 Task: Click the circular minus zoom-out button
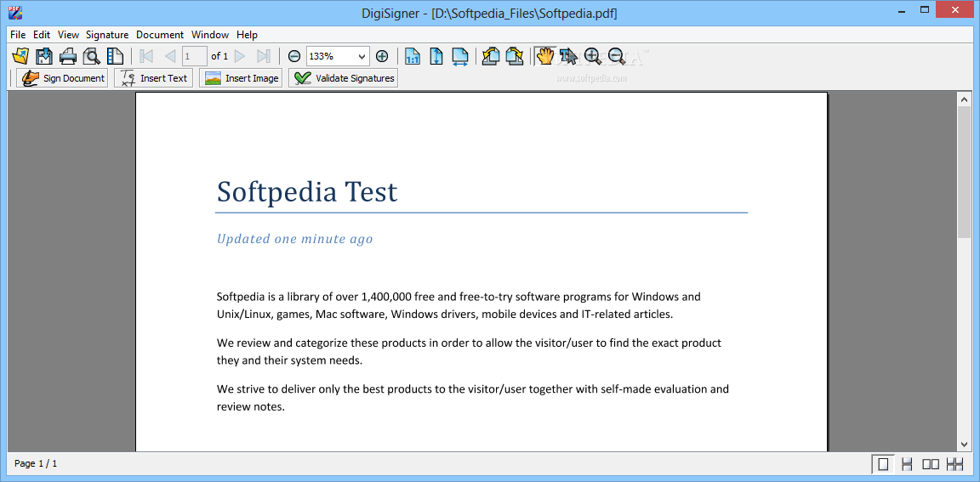point(294,56)
